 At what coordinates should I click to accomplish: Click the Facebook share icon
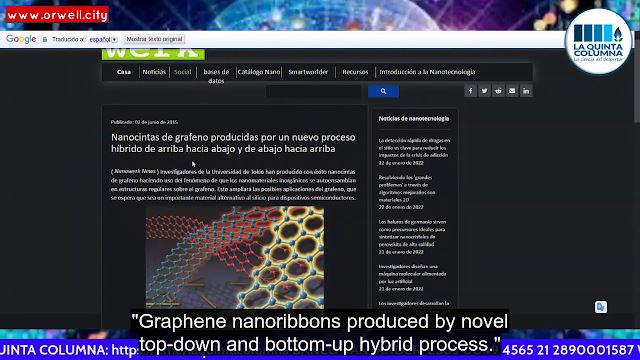tap(470, 91)
